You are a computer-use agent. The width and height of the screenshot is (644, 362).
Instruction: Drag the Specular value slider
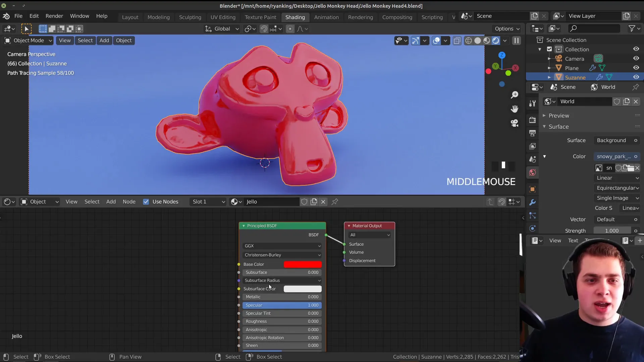tap(282, 305)
